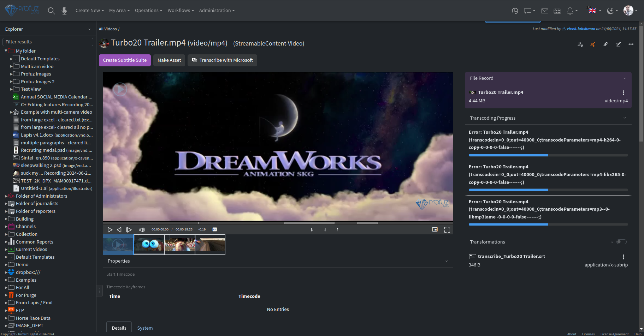Open the License Agreement footer link
The width and height of the screenshot is (644, 336).
[x=614, y=334]
